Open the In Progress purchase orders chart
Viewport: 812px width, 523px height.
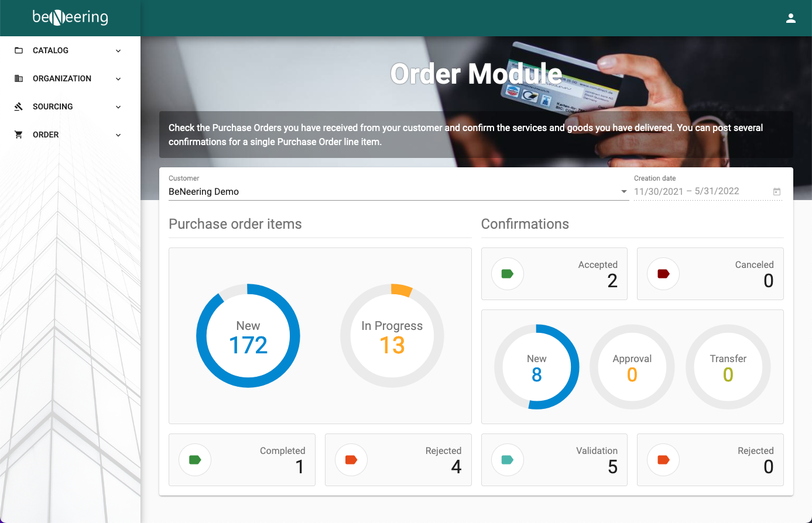[x=392, y=336]
